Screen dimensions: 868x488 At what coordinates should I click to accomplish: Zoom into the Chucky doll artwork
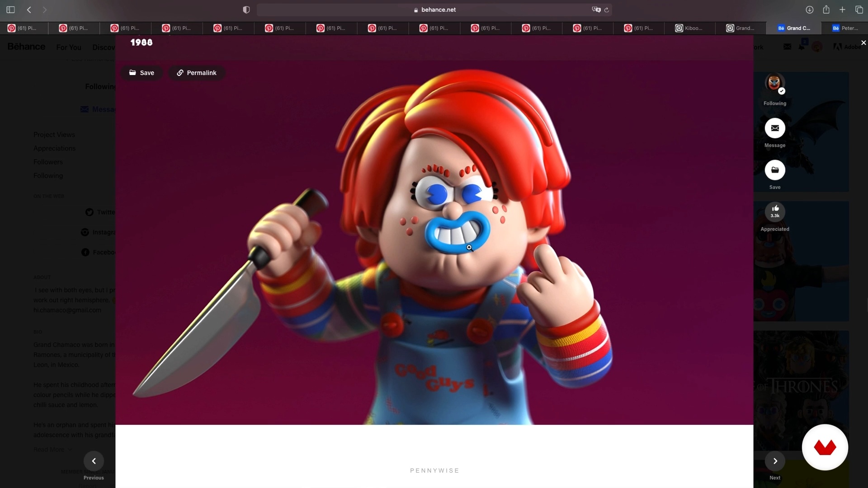tap(434, 243)
